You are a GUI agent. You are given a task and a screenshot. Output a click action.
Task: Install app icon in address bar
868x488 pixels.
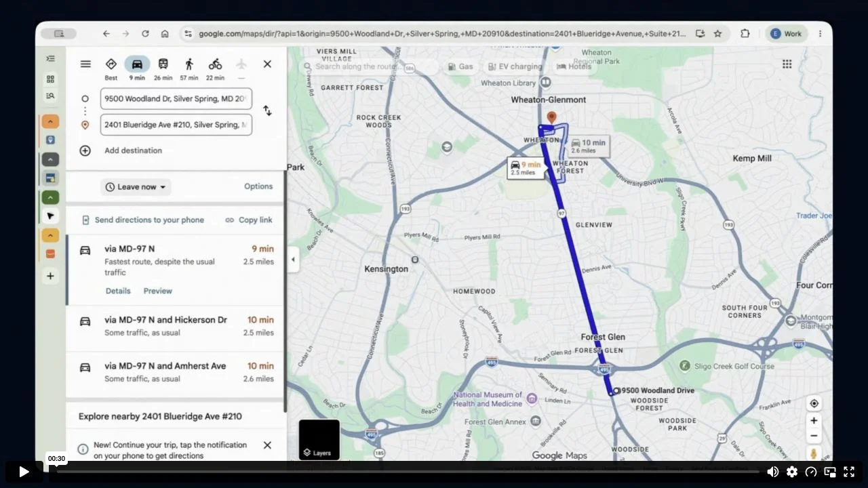(x=700, y=33)
